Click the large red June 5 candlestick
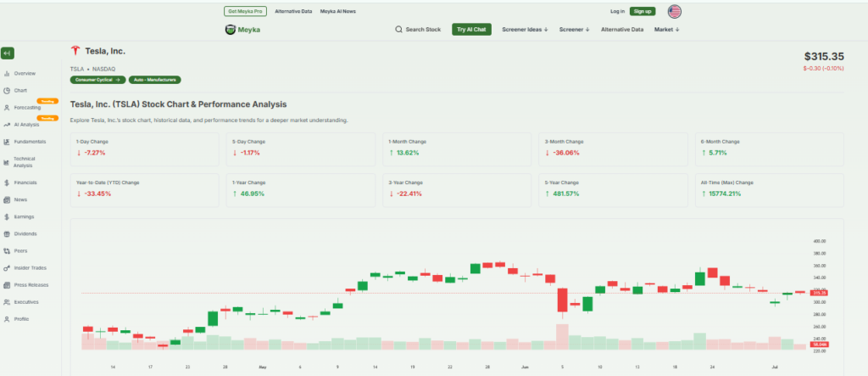 [x=563, y=300]
